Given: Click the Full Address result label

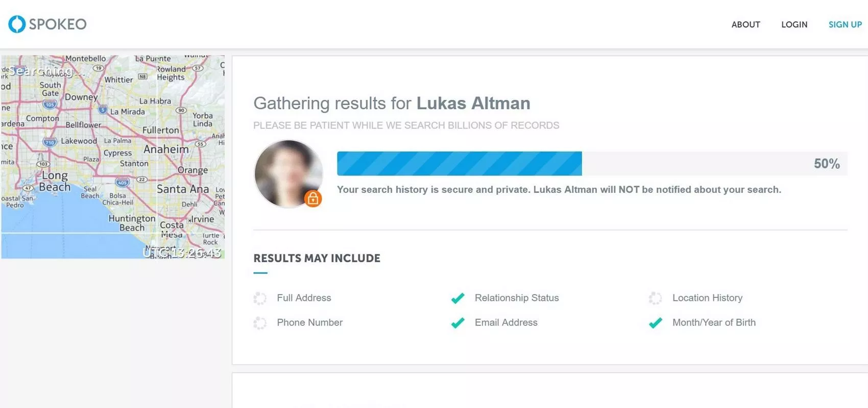Looking at the screenshot, I should (304, 298).
